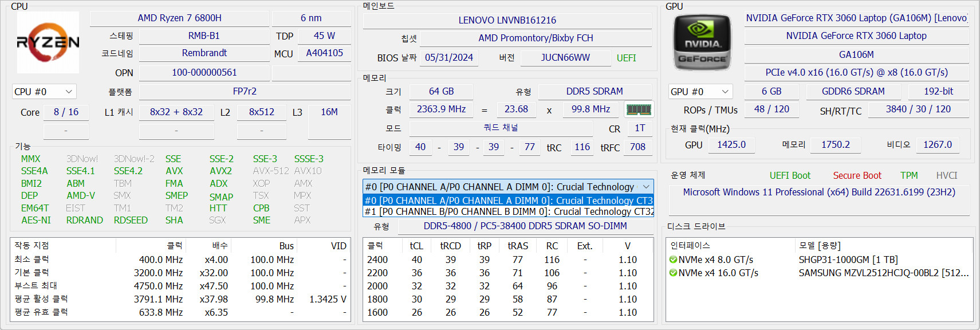
Task: Click the NVIDIA GeForce RTX 3060 Laptop (GA106M) [Lenovo] field
Action: [856, 18]
